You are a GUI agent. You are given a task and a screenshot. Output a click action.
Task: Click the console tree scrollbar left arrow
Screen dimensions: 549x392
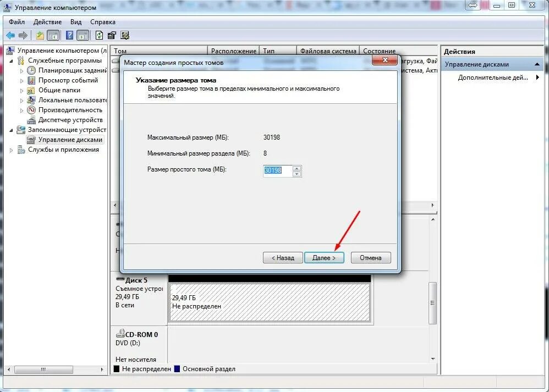click(9, 369)
